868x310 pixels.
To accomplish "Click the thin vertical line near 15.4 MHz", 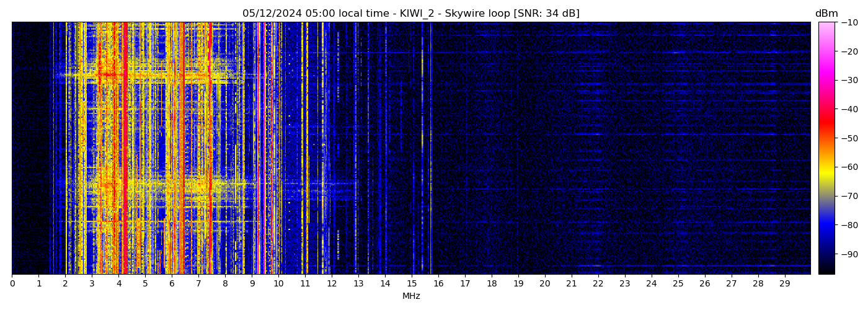I will click(422, 149).
